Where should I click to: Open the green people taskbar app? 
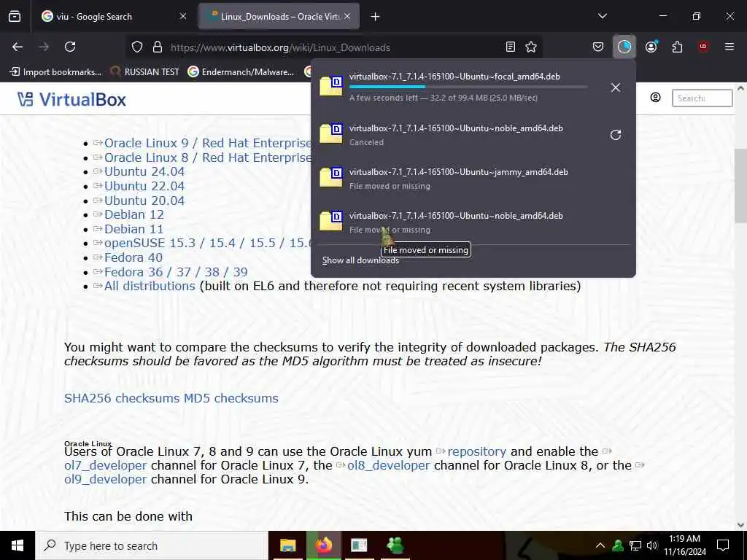coord(395,545)
